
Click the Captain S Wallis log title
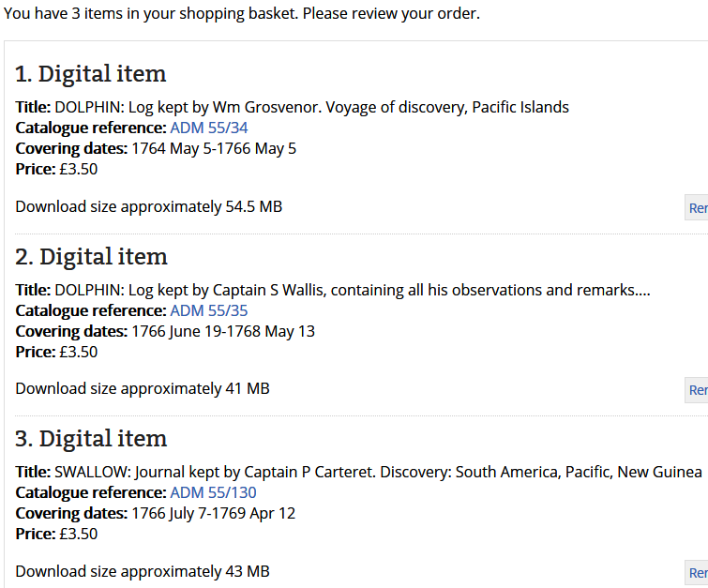coord(352,290)
